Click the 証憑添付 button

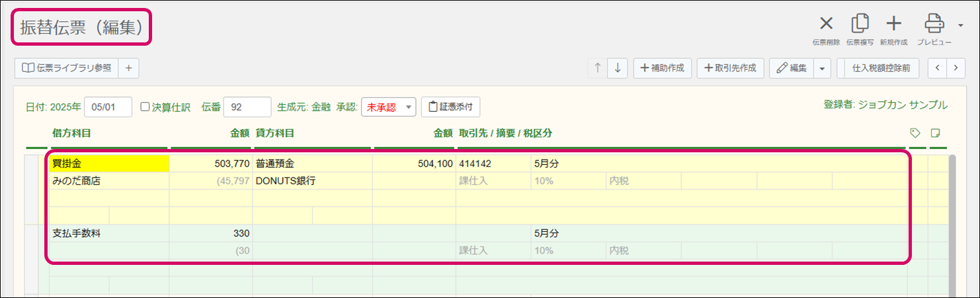coord(450,107)
